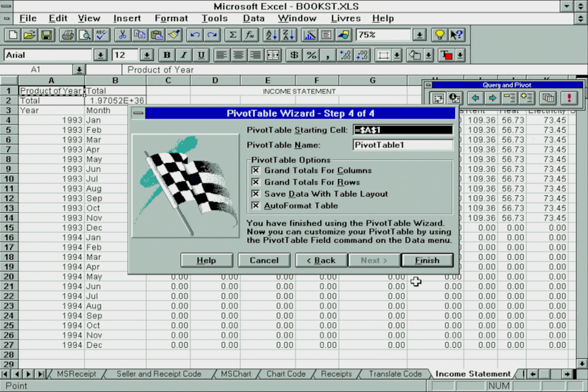Click the Finish button in PivotTable Wizard

pyautogui.click(x=427, y=260)
